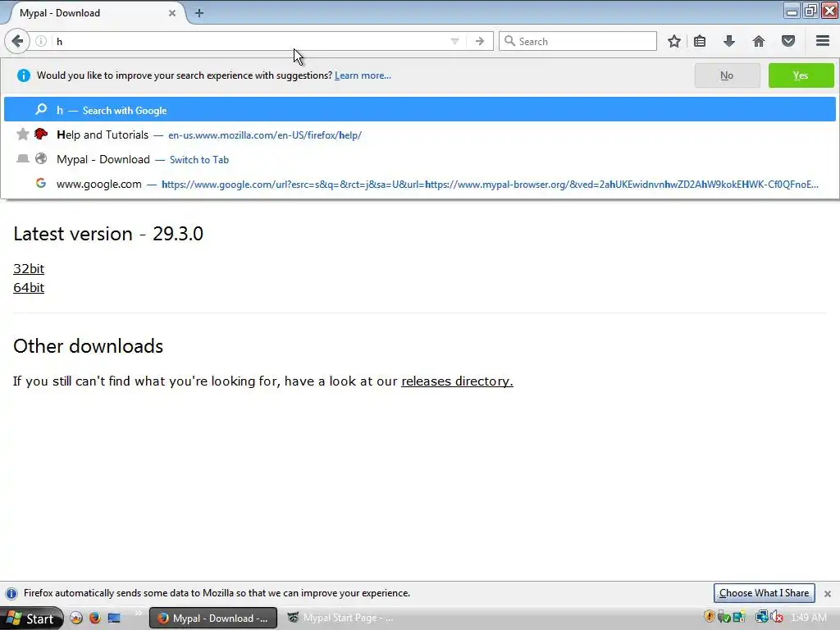Select the www.google.com history suggestion

point(419,184)
